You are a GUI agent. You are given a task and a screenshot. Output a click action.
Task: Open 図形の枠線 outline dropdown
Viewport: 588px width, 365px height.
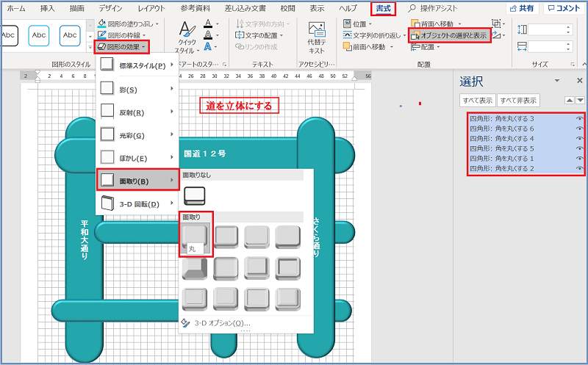[122, 35]
